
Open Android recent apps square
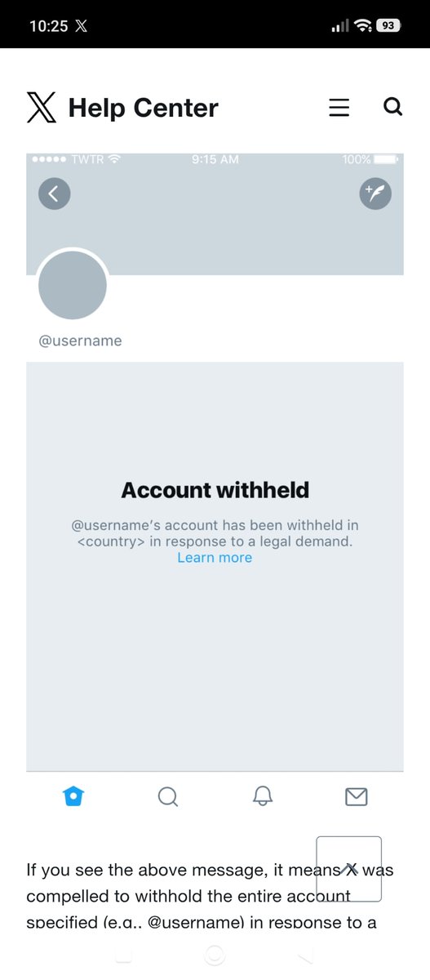click(x=124, y=955)
